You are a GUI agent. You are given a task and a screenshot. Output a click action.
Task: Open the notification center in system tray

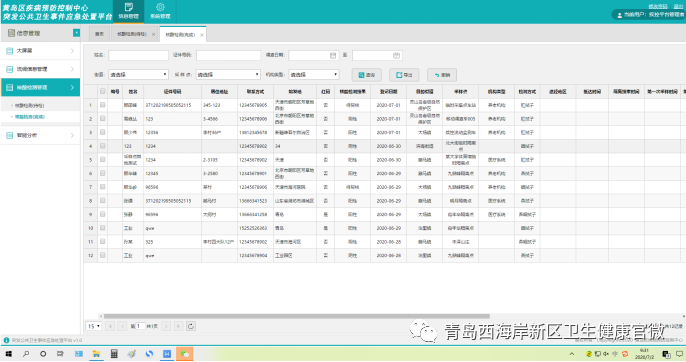click(x=679, y=354)
